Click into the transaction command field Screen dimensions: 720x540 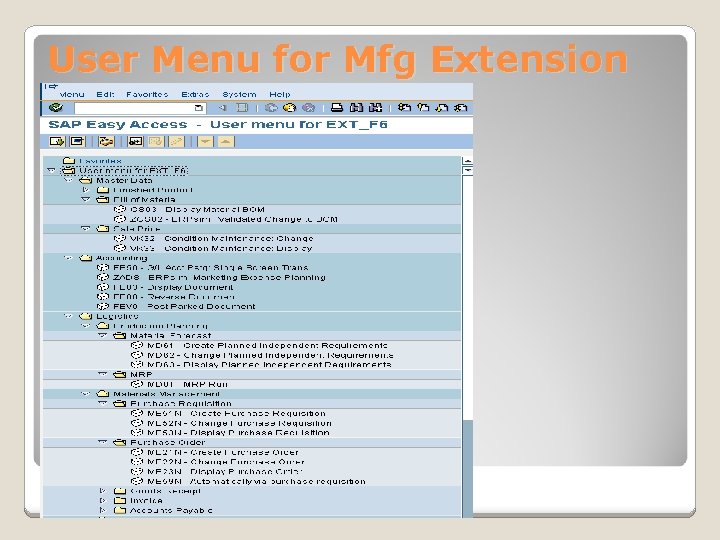point(135,108)
